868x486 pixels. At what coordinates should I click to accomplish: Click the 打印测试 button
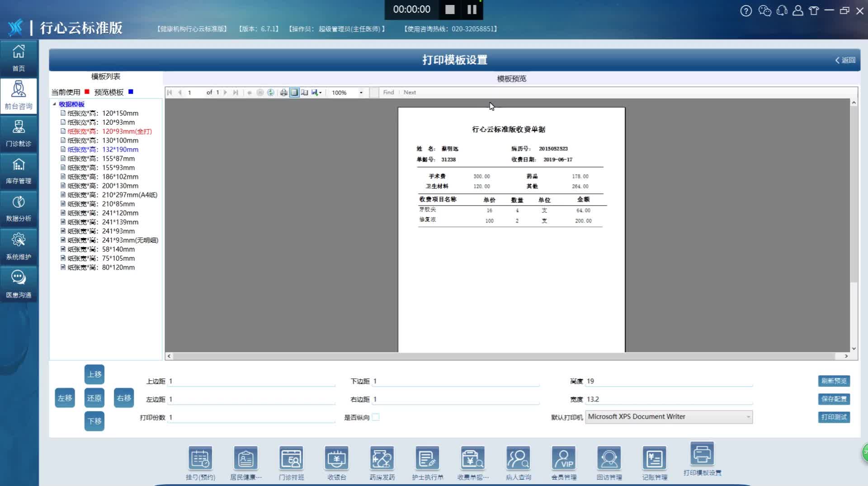[834, 417]
